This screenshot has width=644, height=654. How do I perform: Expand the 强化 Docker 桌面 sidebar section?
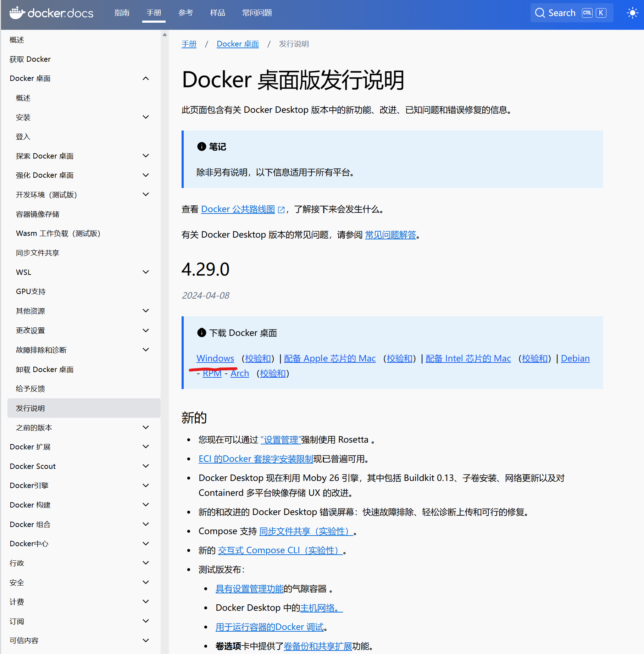click(x=146, y=175)
